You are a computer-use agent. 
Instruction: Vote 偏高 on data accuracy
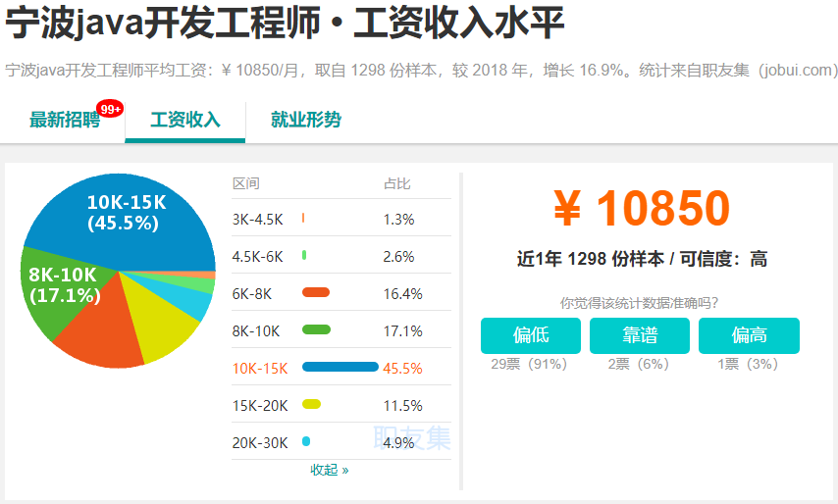click(x=749, y=335)
